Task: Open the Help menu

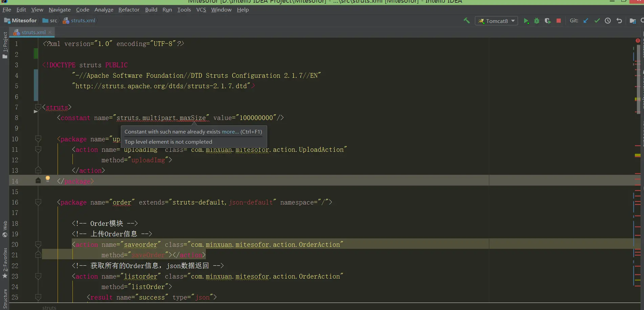Action: tap(243, 9)
